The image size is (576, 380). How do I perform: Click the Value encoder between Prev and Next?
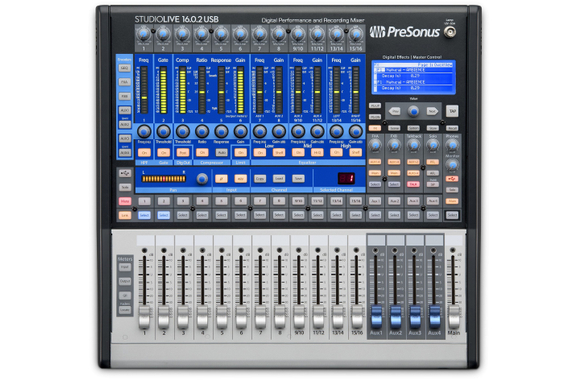click(413, 111)
